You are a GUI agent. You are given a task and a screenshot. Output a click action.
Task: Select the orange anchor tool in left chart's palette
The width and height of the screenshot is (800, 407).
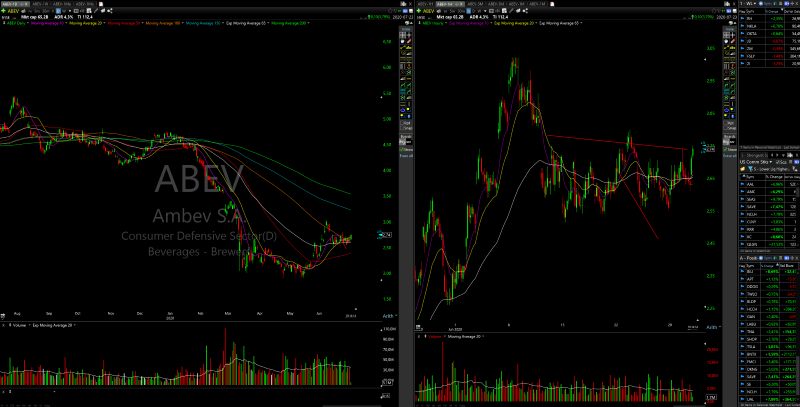pyautogui.click(x=409, y=66)
